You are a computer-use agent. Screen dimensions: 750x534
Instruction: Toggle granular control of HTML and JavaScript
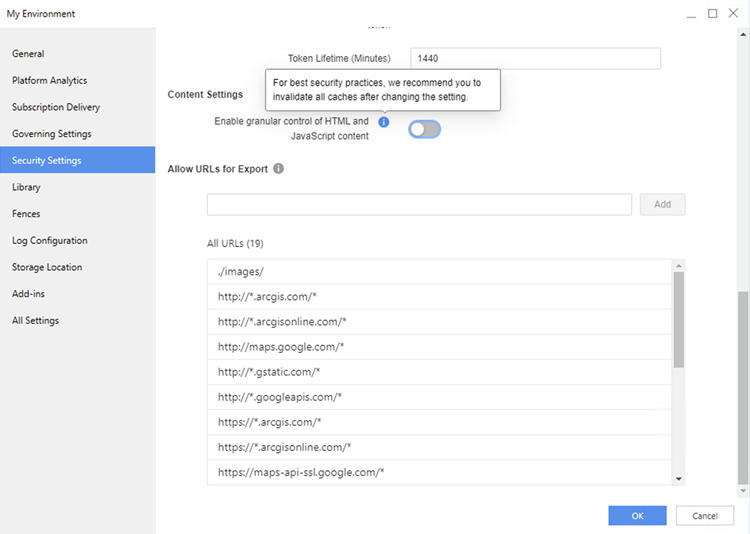pyautogui.click(x=424, y=129)
